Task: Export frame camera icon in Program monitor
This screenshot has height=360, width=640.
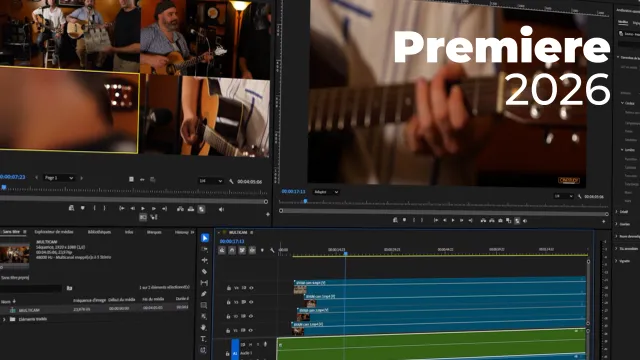Action: coord(500,220)
